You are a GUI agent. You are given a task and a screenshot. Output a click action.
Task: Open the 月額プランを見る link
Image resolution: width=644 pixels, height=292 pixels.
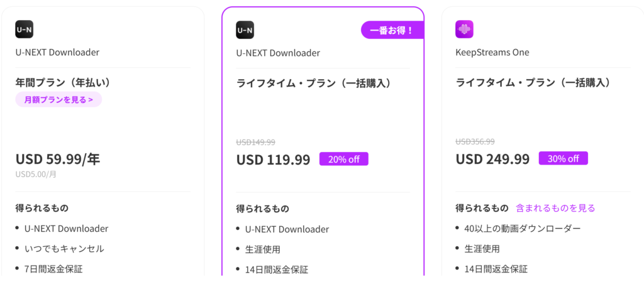pyautogui.click(x=58, y=99)
